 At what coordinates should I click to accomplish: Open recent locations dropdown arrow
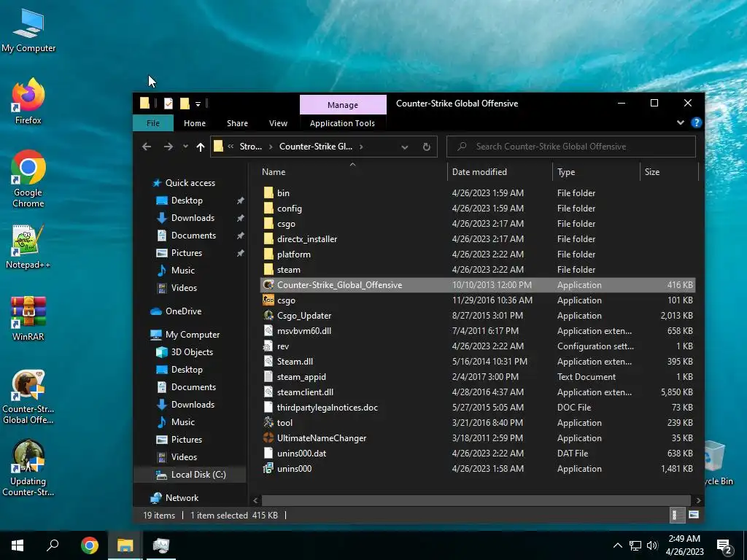[185, 147]
